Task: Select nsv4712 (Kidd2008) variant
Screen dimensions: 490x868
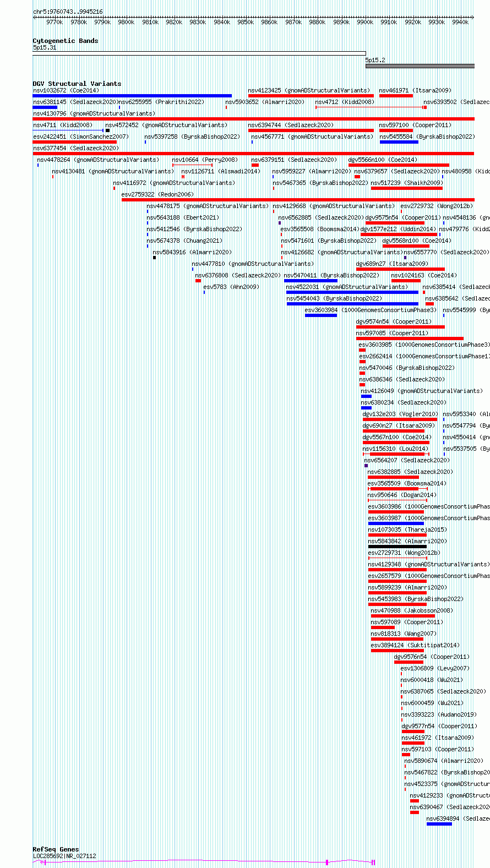Action: 345,102
